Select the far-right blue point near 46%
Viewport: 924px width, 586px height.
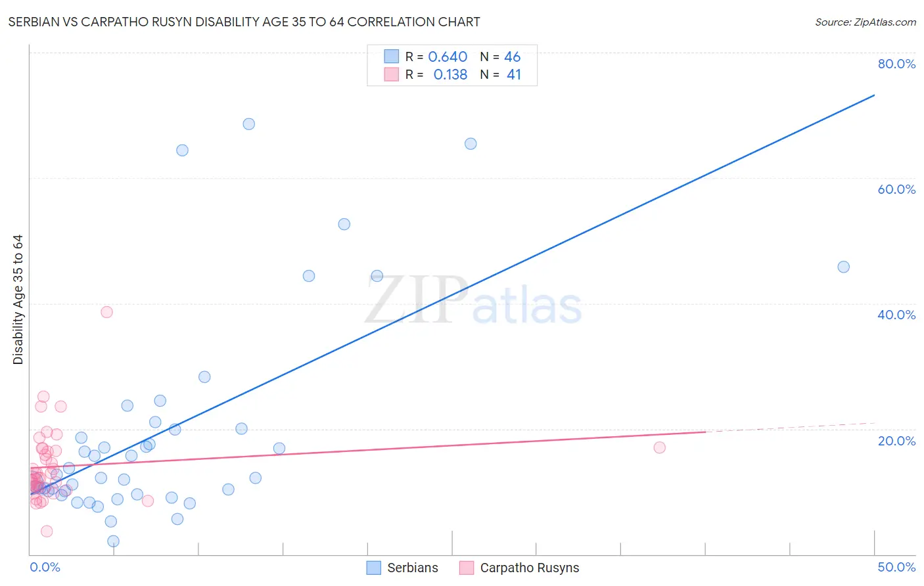[x=844, y=267]
